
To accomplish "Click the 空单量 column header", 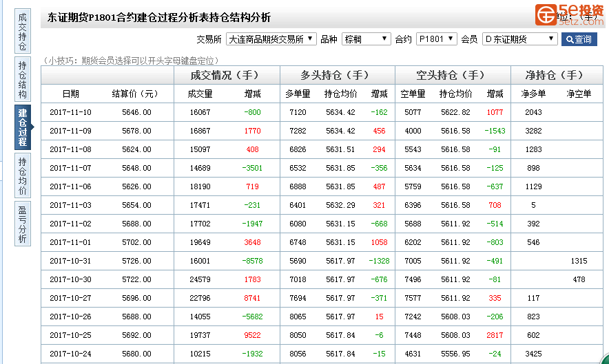I will click(x=413, y=94).
